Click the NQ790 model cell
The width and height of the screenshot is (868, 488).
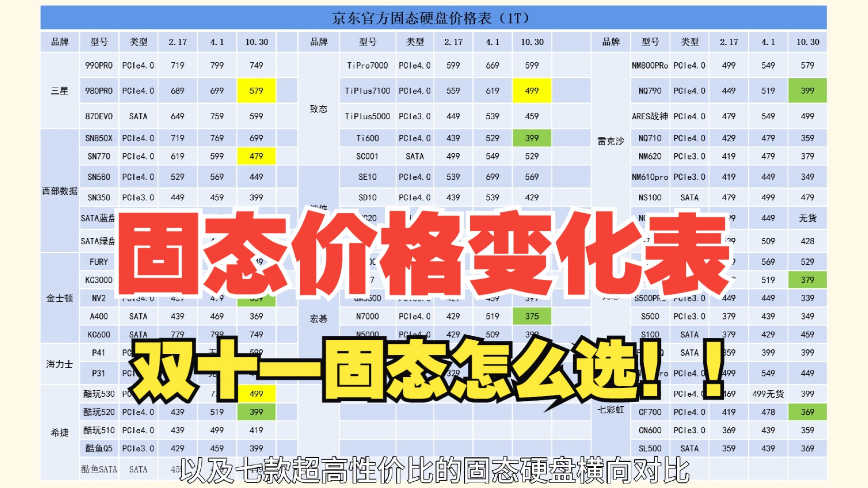click(x=650, y=91)
